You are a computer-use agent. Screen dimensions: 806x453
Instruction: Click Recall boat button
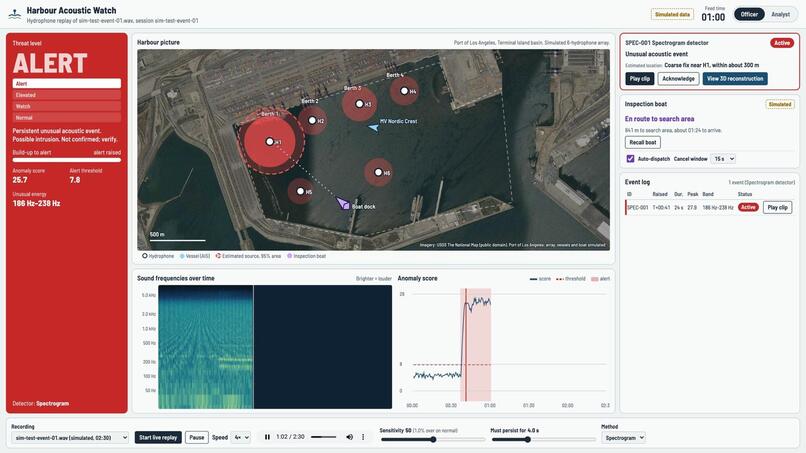coord(643,142)
